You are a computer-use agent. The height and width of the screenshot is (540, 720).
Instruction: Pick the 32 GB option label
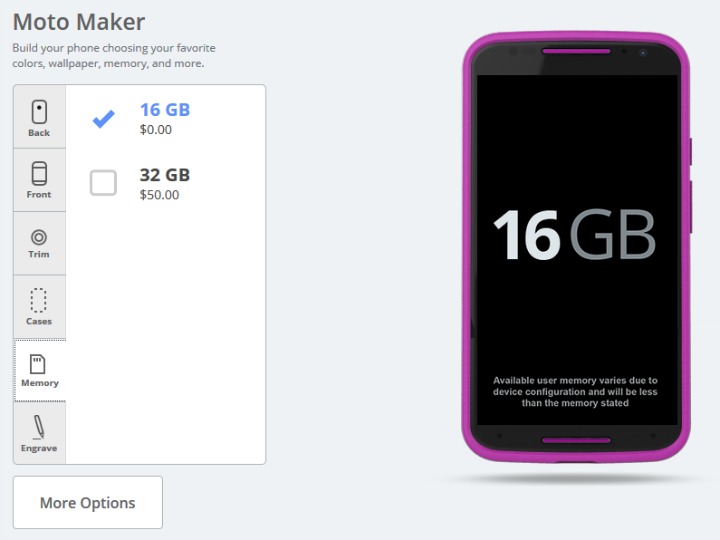click(165, 175)
